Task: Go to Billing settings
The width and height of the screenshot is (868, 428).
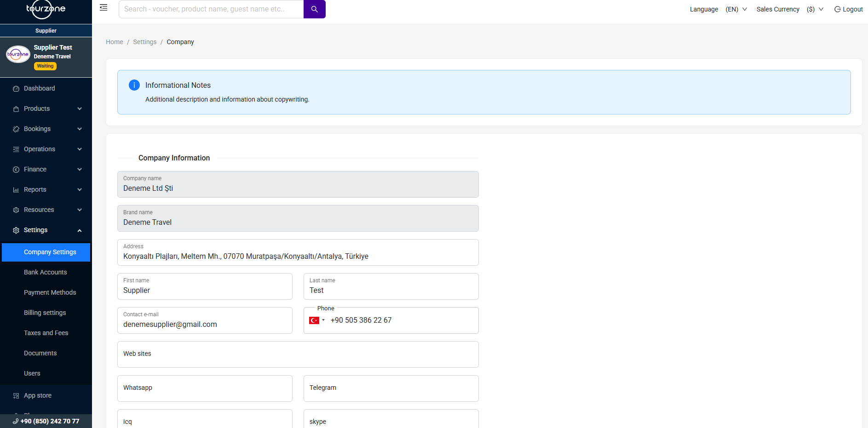Action: (x=46, y=313)
